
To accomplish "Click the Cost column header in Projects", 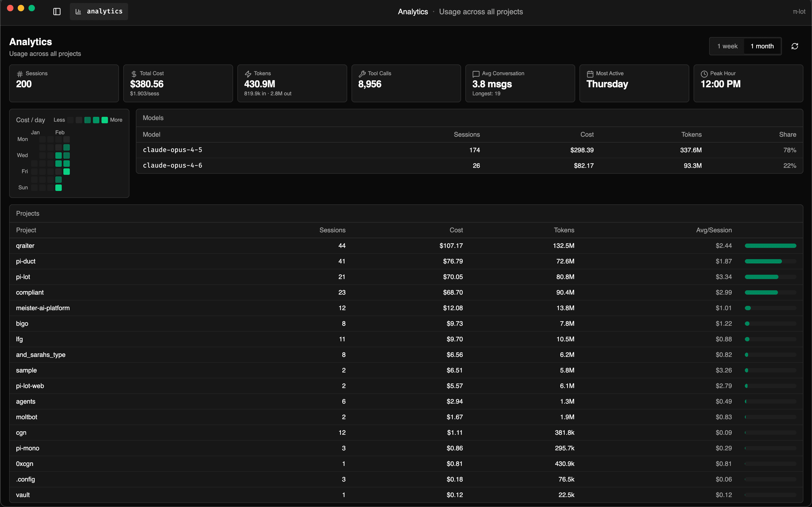I will click(x=456, y=230).
